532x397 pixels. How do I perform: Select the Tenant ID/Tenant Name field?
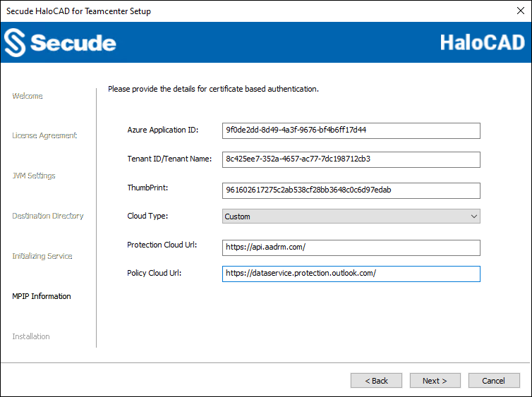click(351, 159)
